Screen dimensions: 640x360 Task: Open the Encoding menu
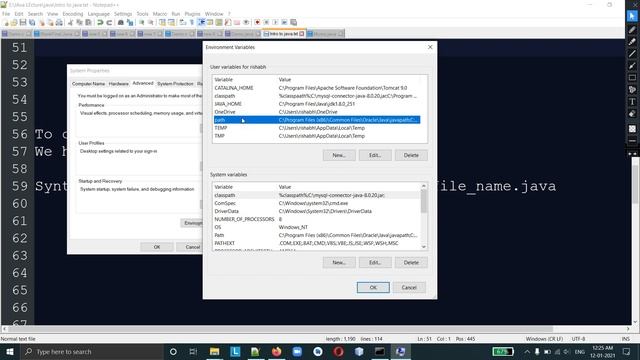(73, 14)
